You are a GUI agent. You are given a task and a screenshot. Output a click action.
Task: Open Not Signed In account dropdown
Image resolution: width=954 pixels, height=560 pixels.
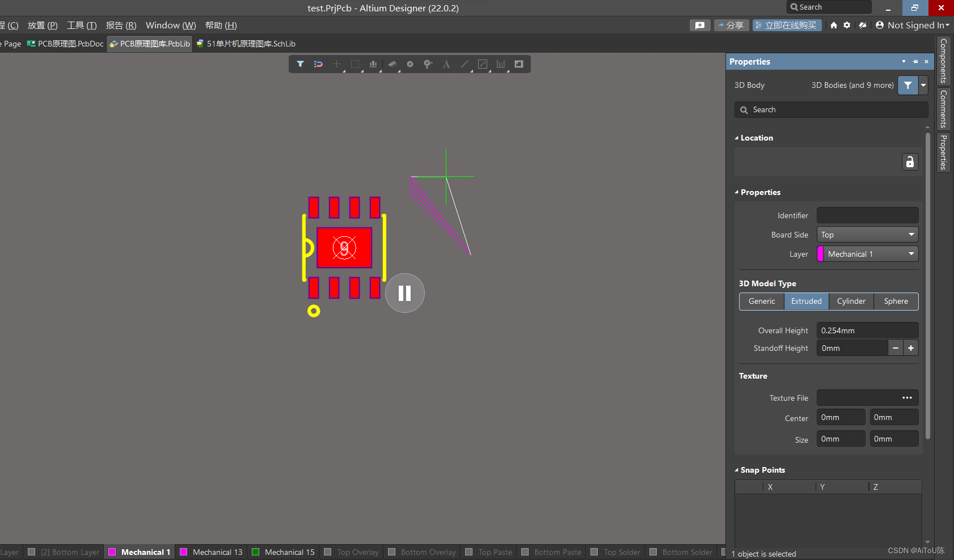[913, 26]
